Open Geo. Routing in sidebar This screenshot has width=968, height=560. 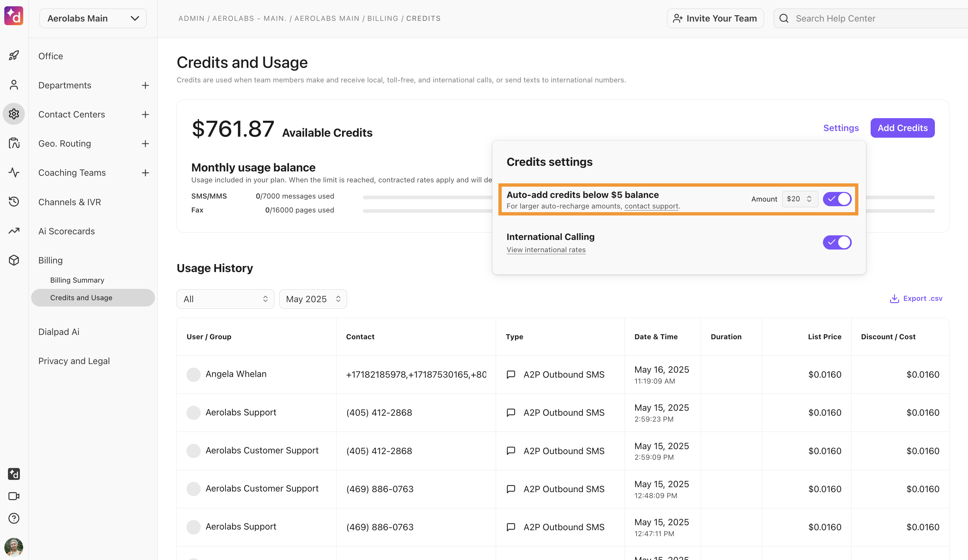pos(65,144)
